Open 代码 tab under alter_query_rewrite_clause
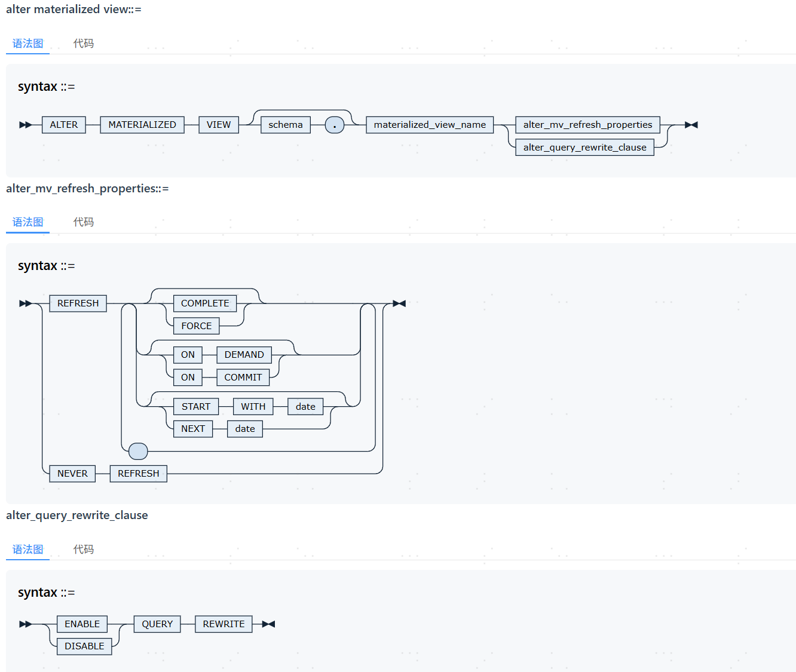The image size is (796, 672). pos(84,550)
